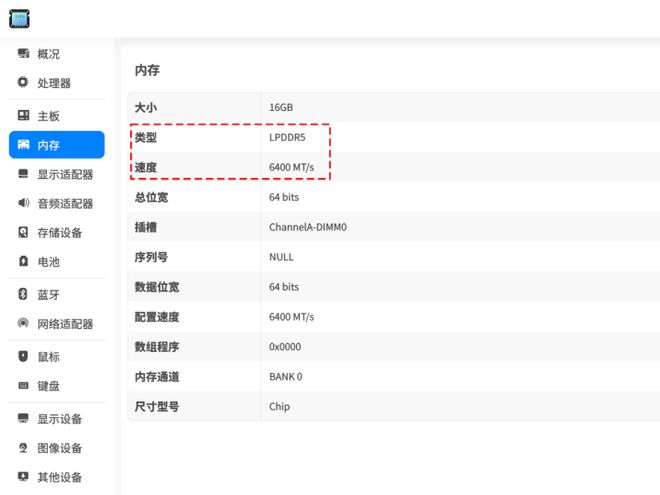Click the Device Manager app icon
660x495 pixels.
point(19,19)
